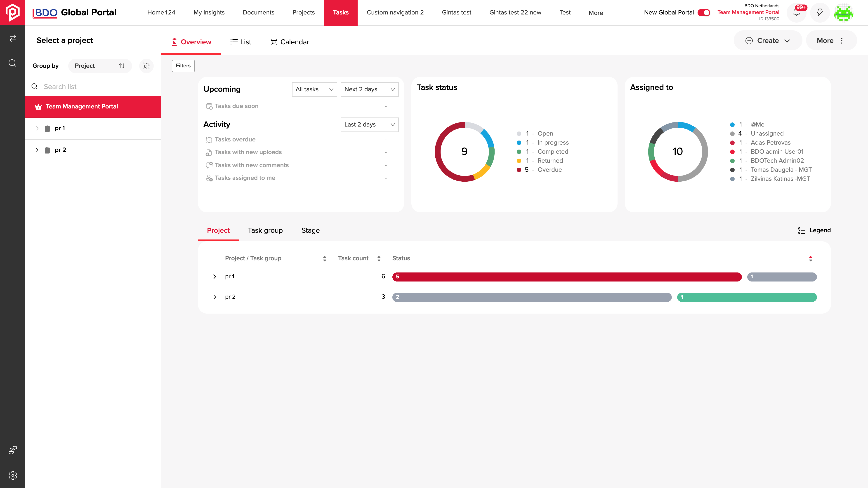The image size is (868, 488).
Task: Switch to the Overview tab
Action: [191, 42]
